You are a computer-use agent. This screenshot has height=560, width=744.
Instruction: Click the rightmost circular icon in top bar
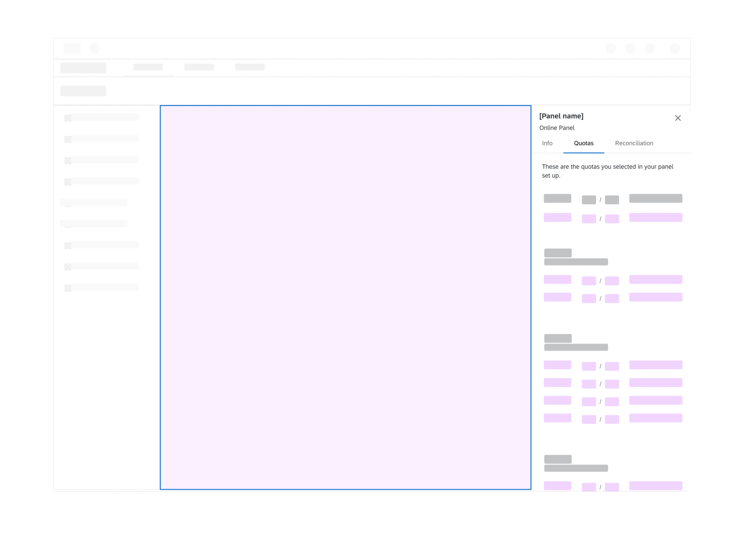(675, 48)
